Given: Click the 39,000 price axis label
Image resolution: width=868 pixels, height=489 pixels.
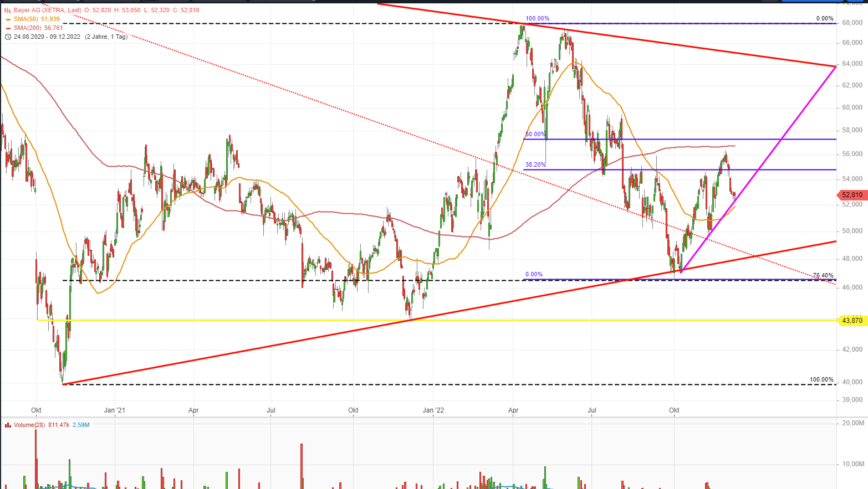Looking at the screenshot, I should [x=852, y=400].
